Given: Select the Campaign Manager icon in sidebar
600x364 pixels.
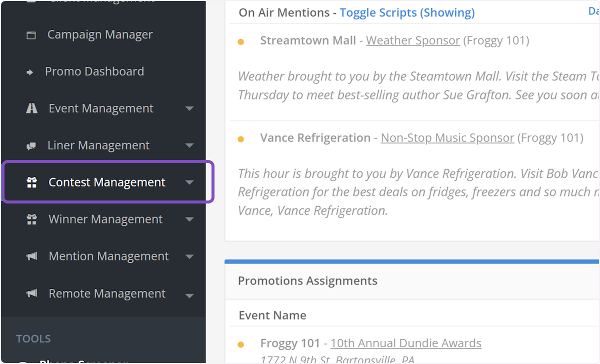Looking at the screenshot, I should (x=31, y=34).
